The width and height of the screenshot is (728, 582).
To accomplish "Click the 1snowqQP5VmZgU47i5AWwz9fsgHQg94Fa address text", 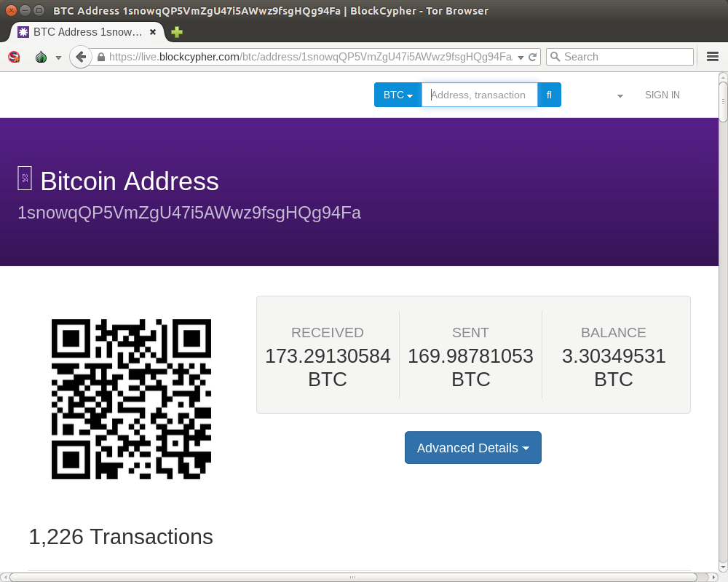I will pyautogui.click(x=189, y=213).
